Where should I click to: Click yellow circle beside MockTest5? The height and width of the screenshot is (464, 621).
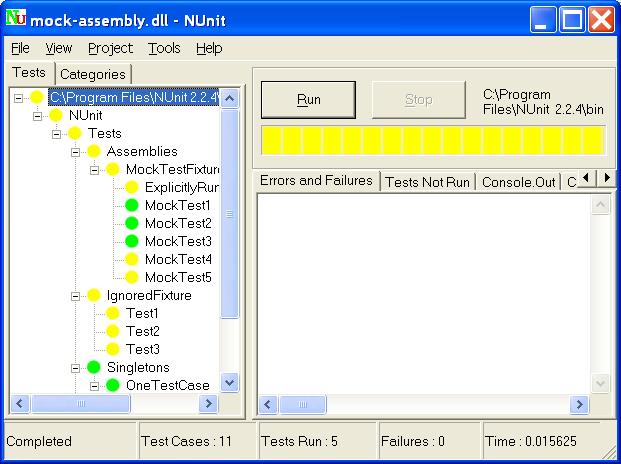131,277
